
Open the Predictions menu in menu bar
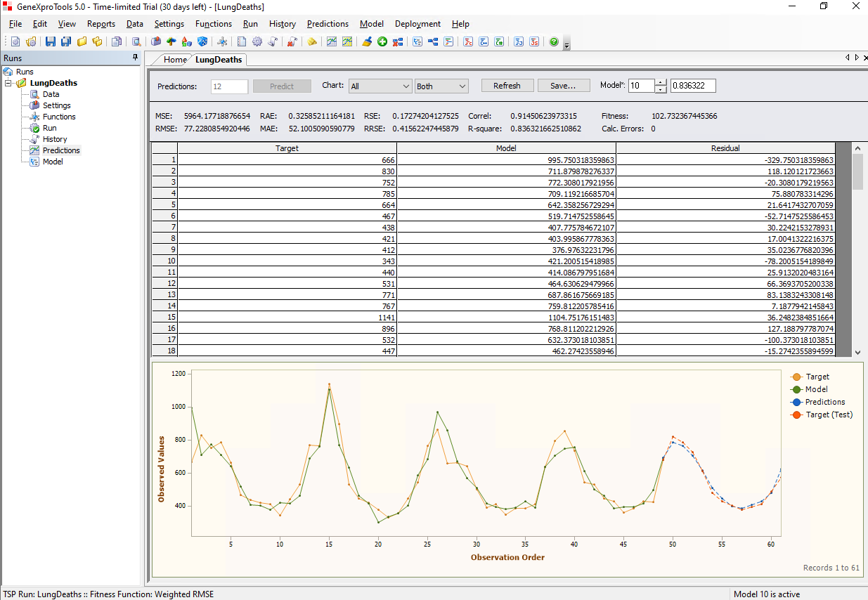[328, 24]
